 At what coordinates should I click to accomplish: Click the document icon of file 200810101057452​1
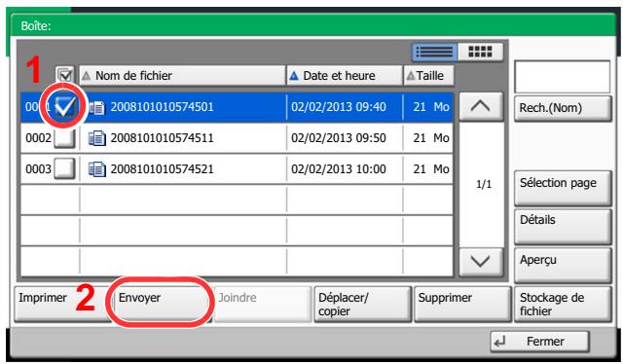point(97,169)
